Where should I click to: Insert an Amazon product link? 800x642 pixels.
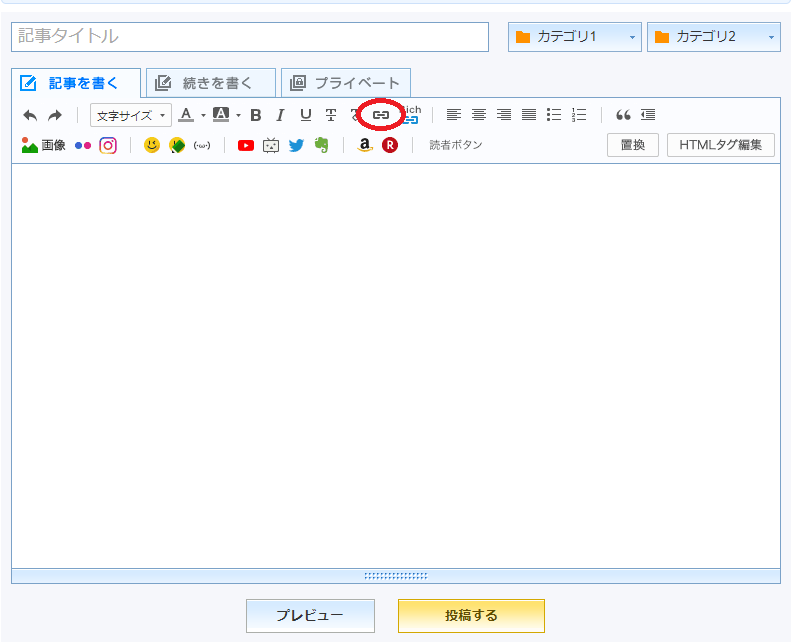pyautogui.click(x=365, y=145)
